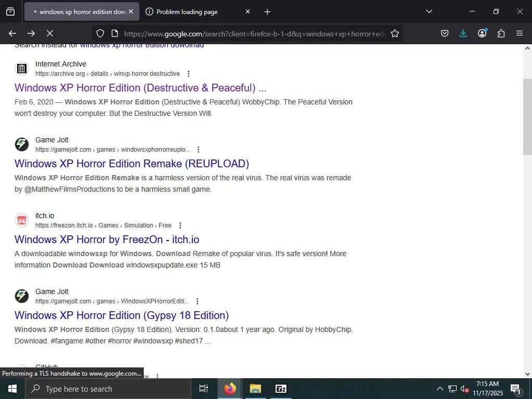Viewport: 532px width, 399px height.
Task: Click Search instead for corrected query link
Action: click(142, 46)
